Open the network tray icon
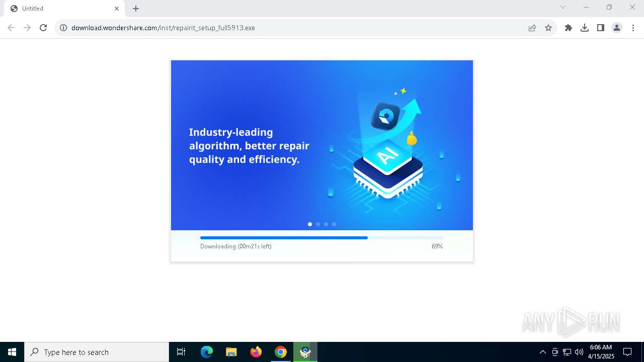Image resolution: width=644 pixels, height=362 pixels. pos(567,352)
